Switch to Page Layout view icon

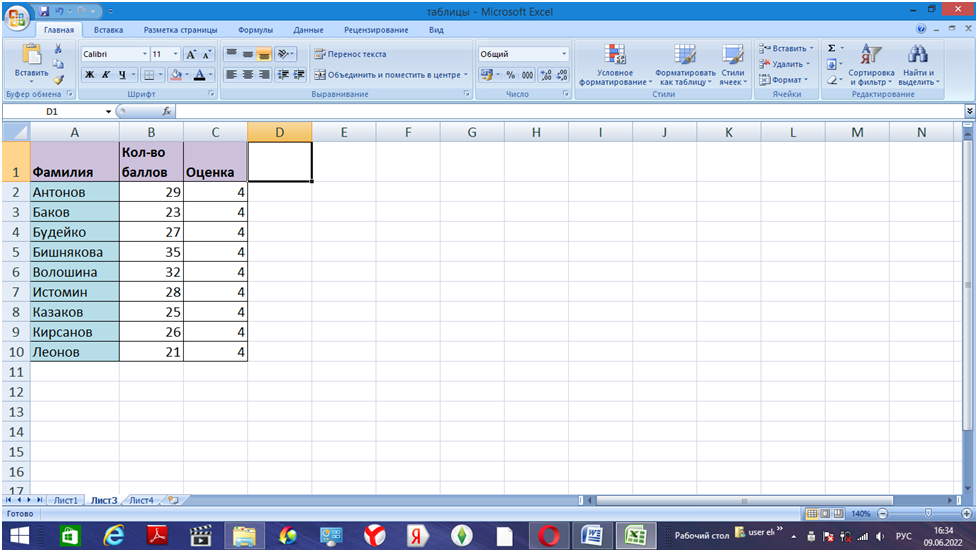[825, 513]
